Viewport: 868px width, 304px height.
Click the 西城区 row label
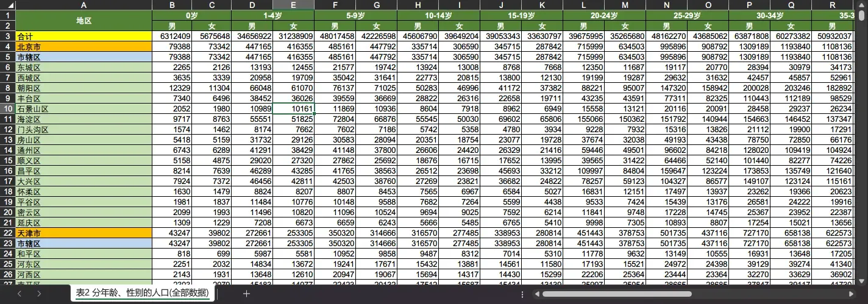[84, 77]
